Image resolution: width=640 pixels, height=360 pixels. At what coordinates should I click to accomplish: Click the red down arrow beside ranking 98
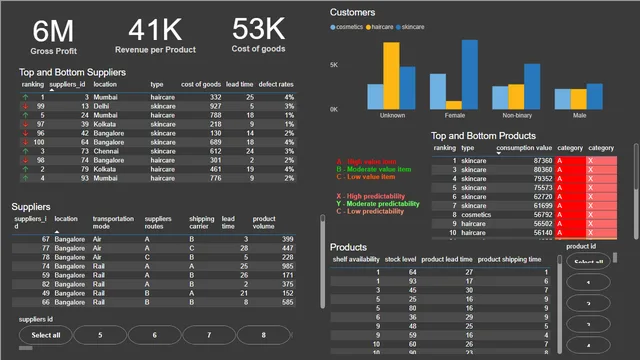pos(26,160)
